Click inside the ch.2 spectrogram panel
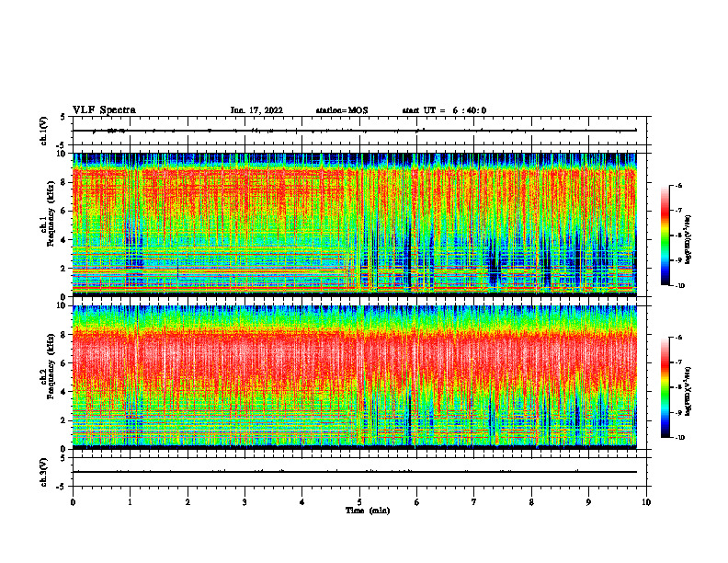 (355, 377)
